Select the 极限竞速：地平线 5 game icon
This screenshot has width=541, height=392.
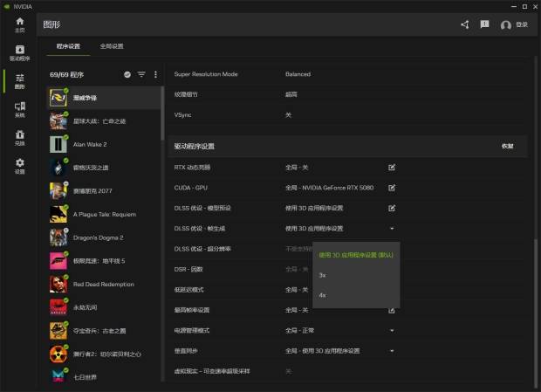click(58, 261)
